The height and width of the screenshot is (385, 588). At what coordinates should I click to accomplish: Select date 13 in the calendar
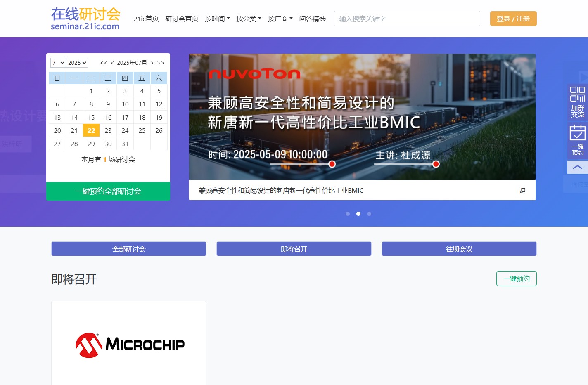(57, 117)
